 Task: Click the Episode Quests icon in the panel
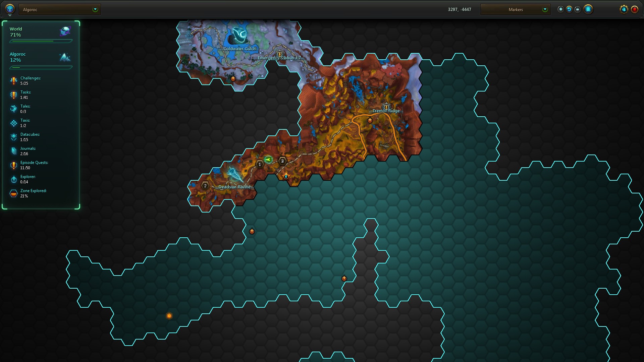[13, 165]
